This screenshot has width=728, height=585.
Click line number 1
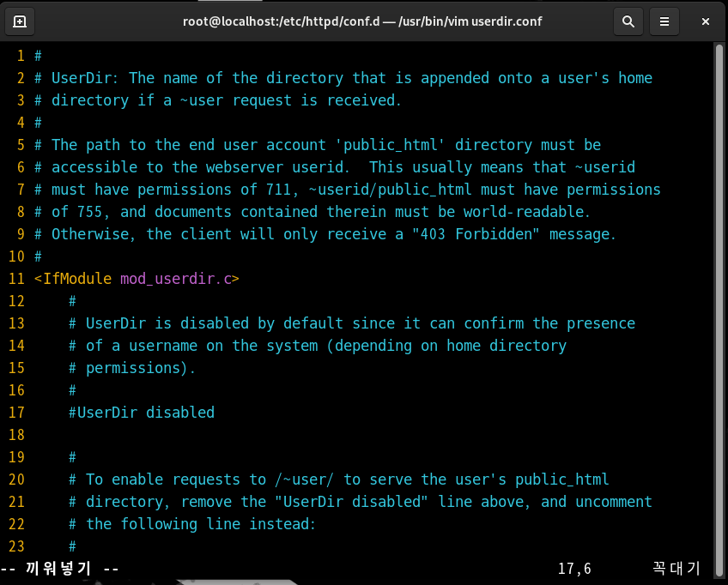click(x=21, y=56)
